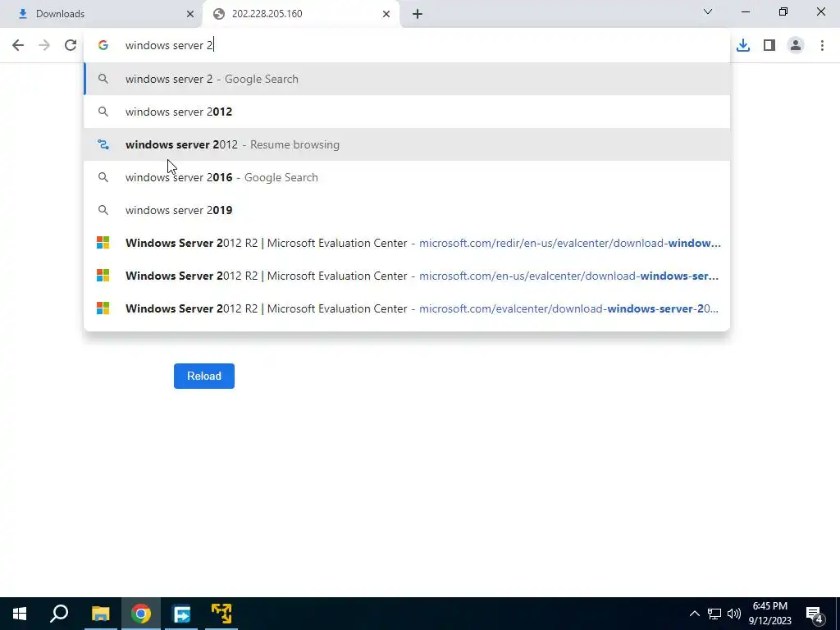The width and height of the screenshot is (840, 630).
Task: Choose 'windows server 2 - Google Search' suggestion
Action: point(407,80)
